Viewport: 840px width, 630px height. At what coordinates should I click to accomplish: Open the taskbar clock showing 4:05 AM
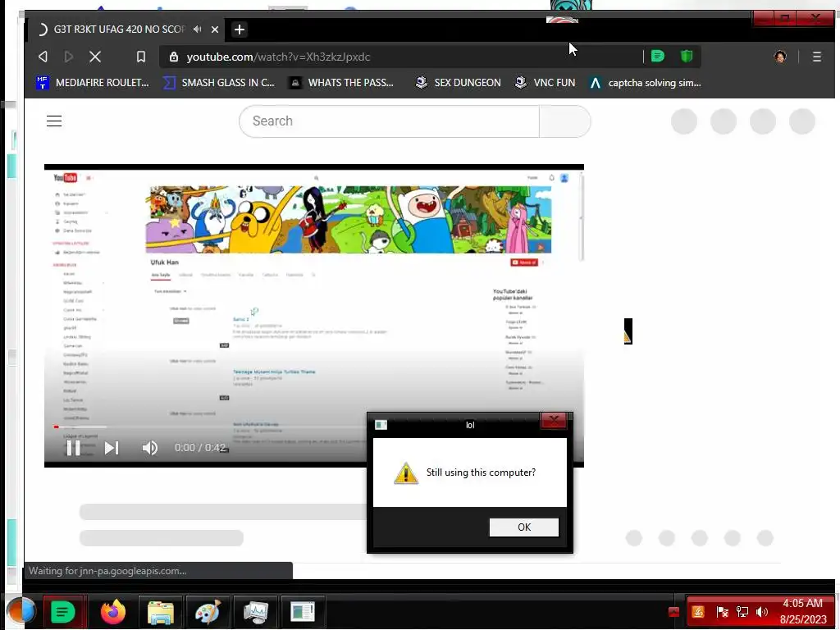click(802, 611)
